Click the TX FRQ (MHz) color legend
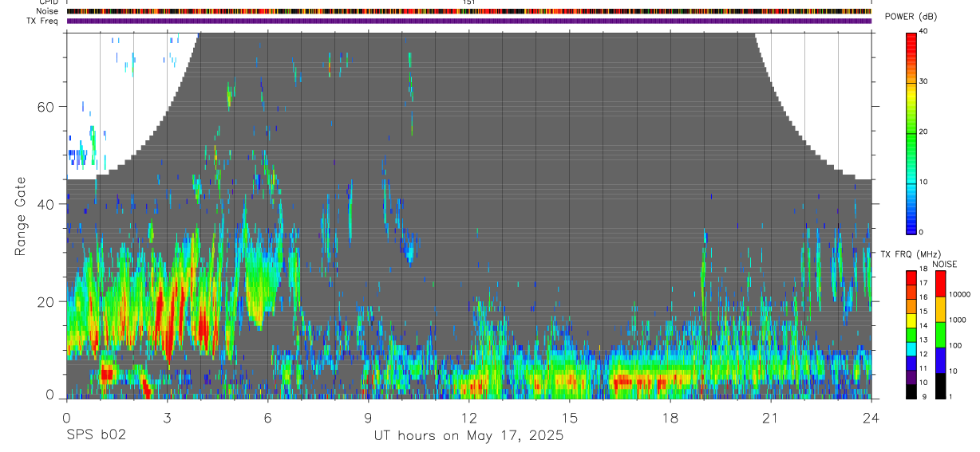Screen dimensions: 980x452 click(911, 335)
